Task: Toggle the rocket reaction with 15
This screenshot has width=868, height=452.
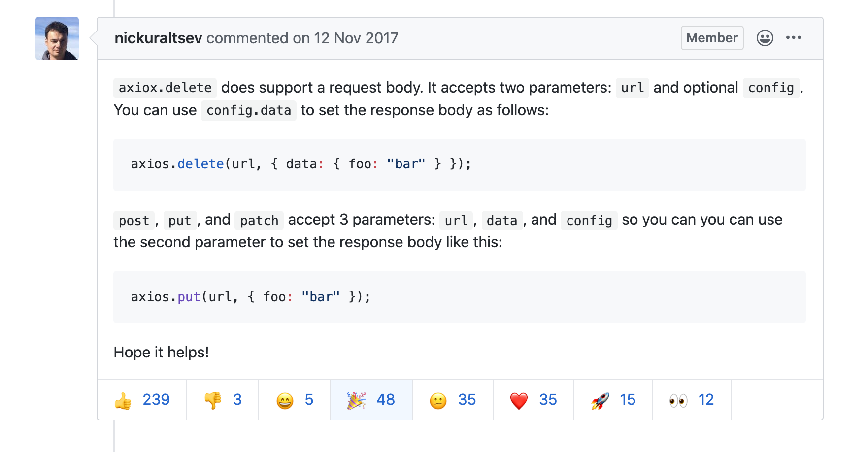Action: [x=613, y=400]
